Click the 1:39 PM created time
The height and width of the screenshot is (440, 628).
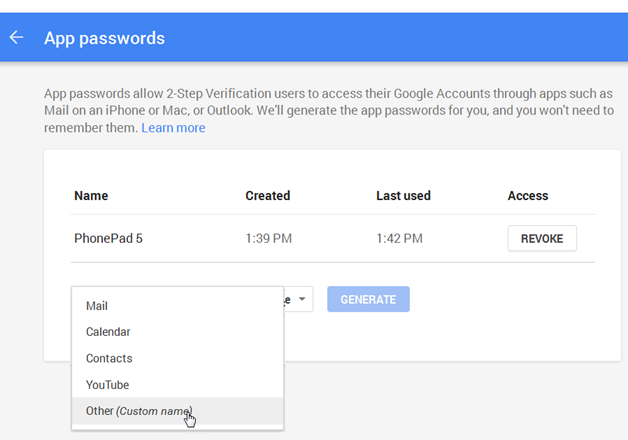point(268,238)
